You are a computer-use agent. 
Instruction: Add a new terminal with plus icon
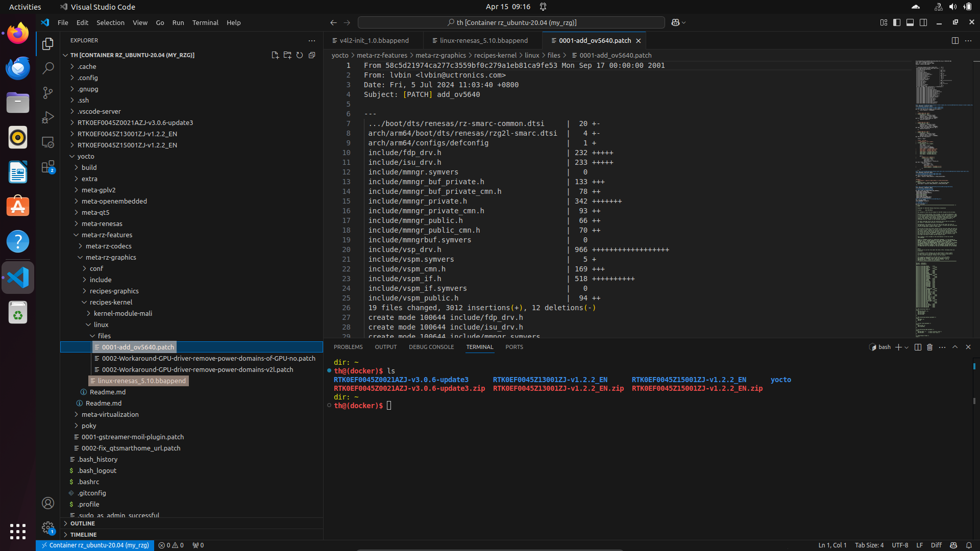point(898,347)
